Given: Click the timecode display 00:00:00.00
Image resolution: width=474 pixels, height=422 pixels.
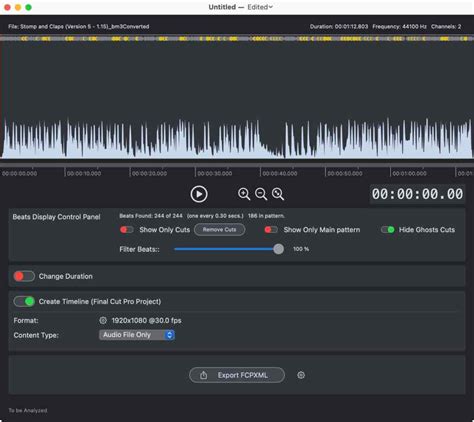Looking at the screenshot, I should 417,194.
